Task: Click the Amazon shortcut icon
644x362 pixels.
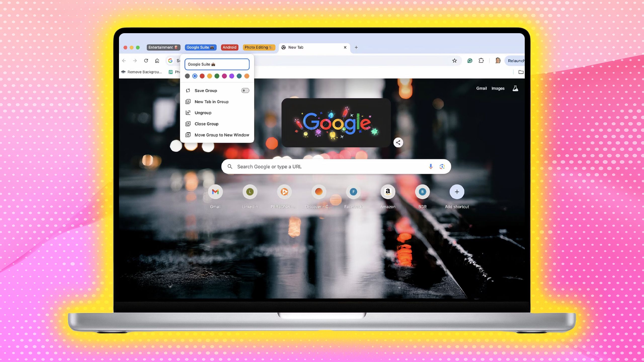Action: 387,191
